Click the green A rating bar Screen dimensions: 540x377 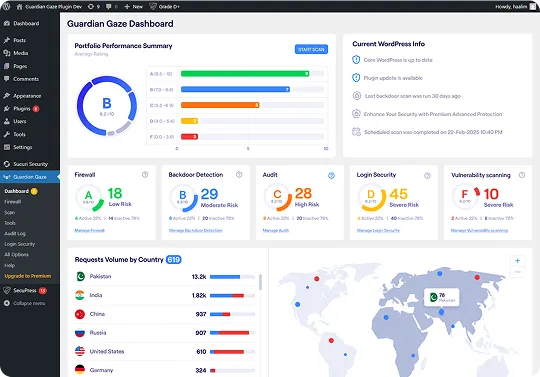click(x=245, y=74)
